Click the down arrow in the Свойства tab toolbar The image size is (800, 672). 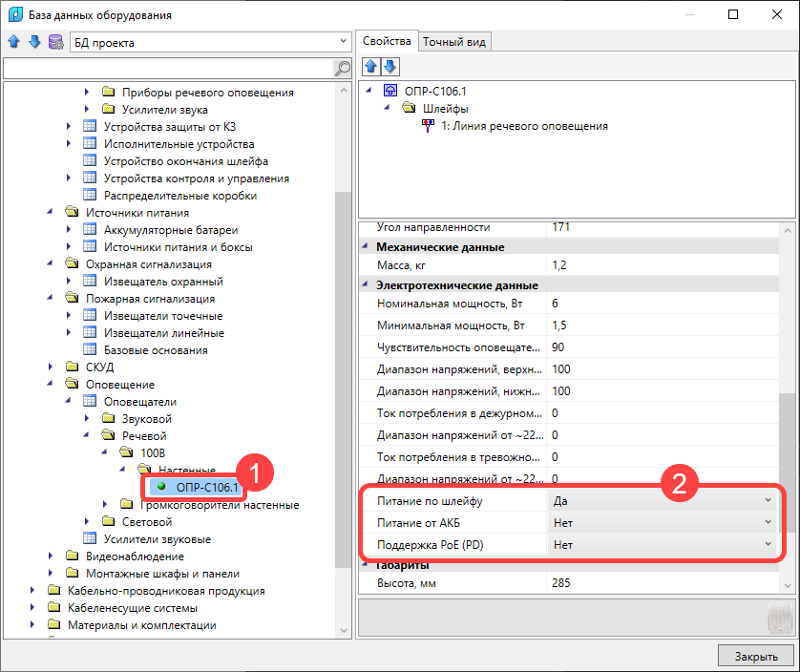click(389, 67)
